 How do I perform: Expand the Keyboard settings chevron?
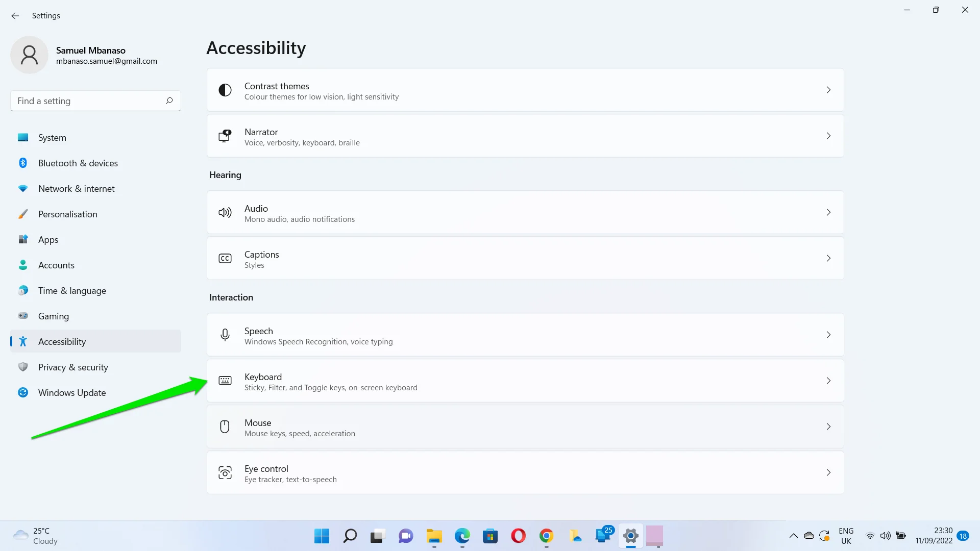[x=828, y=381]
